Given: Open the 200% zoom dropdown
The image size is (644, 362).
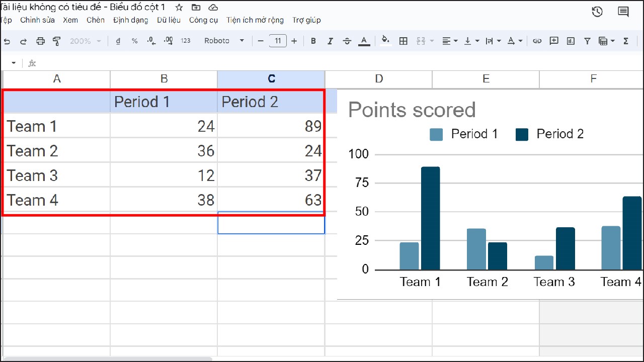Looking at the screenshot, I should pos(86,41).
